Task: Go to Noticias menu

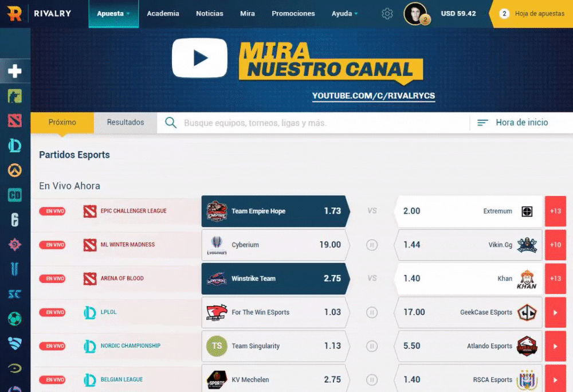Action: click(209, 14)
